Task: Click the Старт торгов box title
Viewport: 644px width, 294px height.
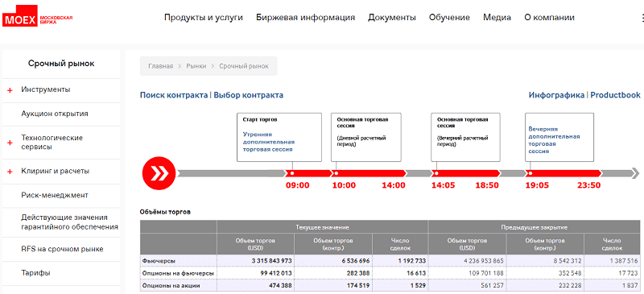Action: (x=259, y=120)
